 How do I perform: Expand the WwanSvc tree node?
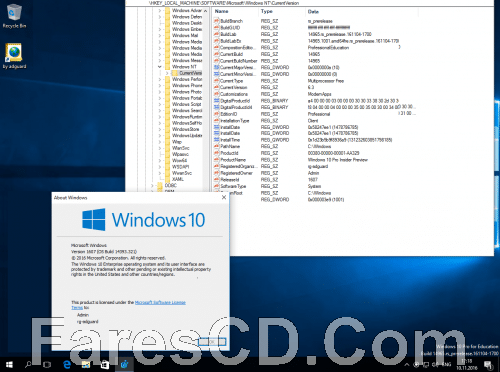pyautogui.click(x=160, y=173)
